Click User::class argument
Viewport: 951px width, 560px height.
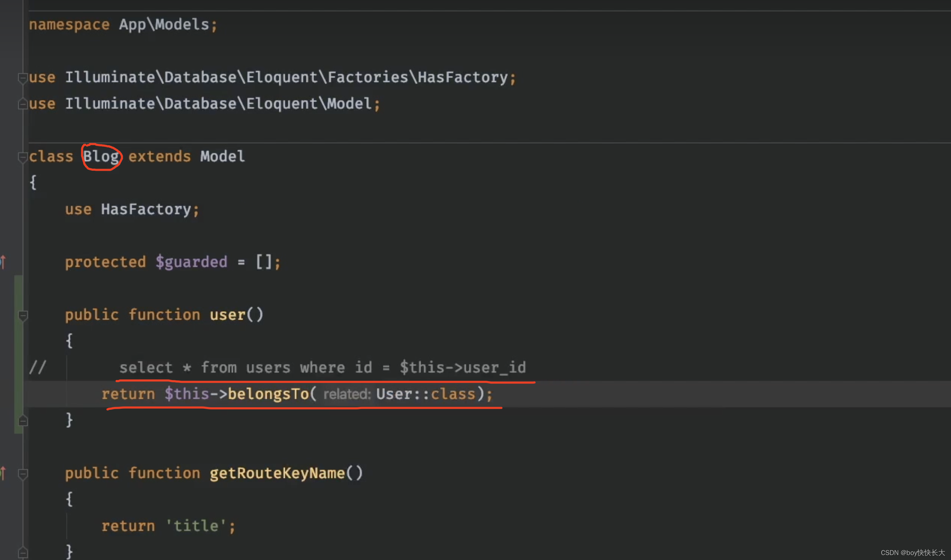[426, 394]
